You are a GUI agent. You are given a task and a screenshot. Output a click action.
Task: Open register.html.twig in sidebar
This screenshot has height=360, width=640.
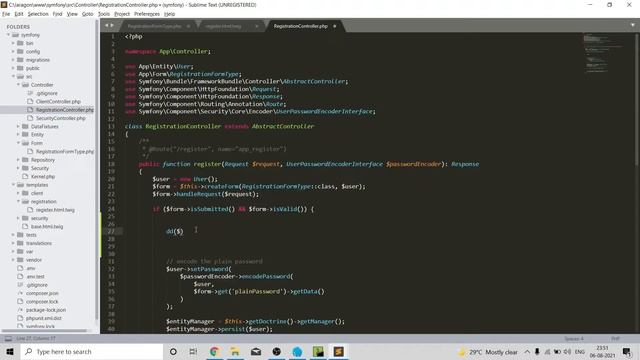click(x=55, y=210)
